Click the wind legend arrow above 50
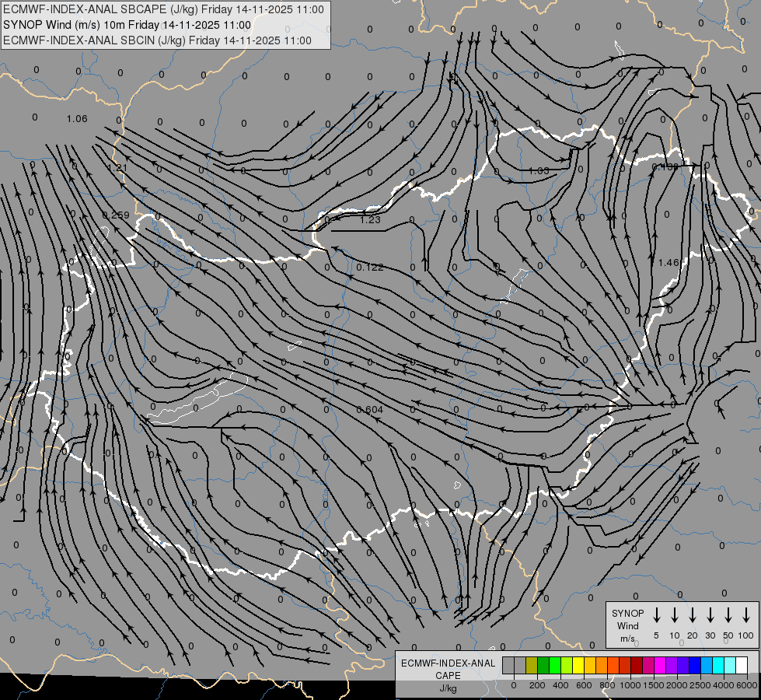 click(x=728, y=615)
